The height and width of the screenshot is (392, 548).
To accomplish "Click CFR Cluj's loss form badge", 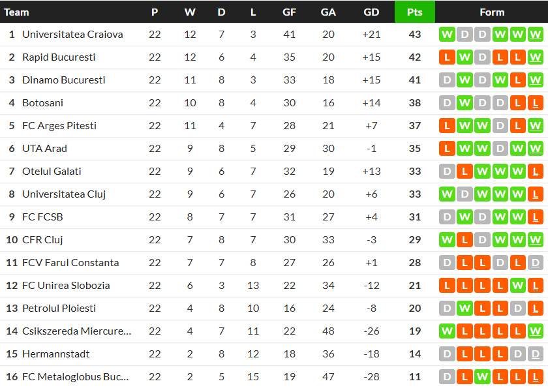I will 464,240.
